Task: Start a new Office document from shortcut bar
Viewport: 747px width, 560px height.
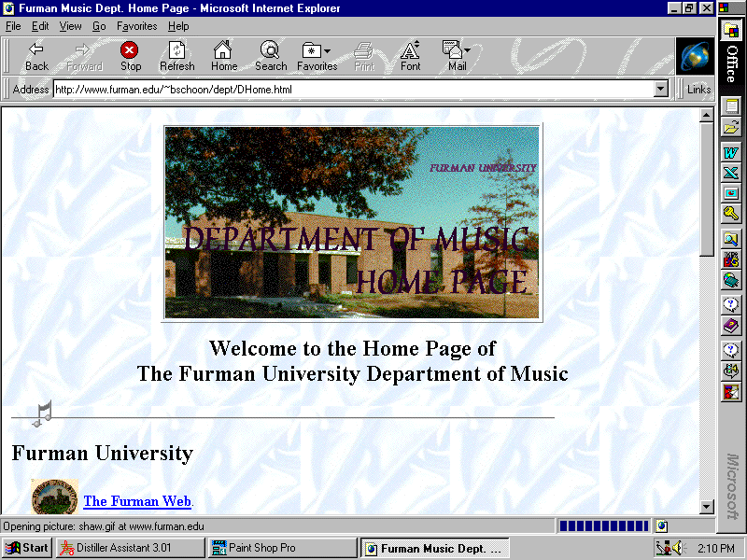Action: 731,105
